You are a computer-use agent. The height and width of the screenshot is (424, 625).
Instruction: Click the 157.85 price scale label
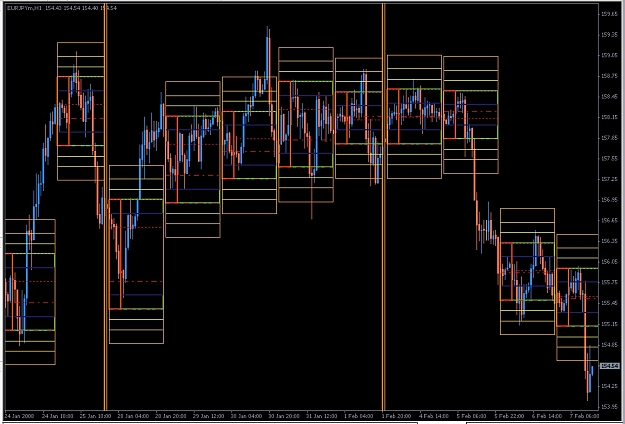(x=611, y=138)
